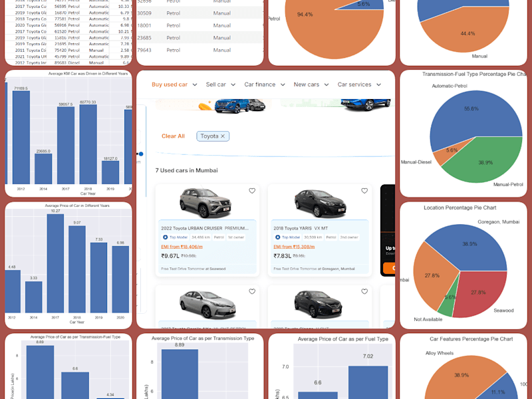Expand chevron next to Car services

coord(378,85)
